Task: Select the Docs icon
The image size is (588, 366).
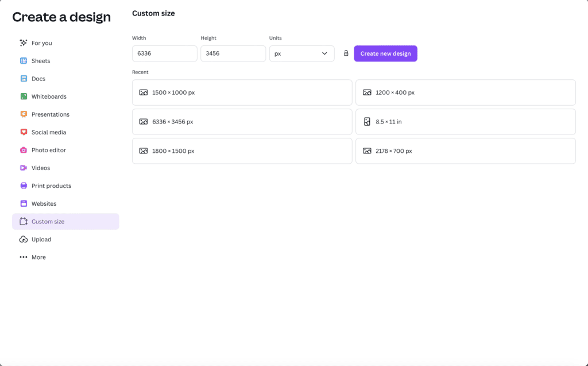Action: click(x=24, y=79)
